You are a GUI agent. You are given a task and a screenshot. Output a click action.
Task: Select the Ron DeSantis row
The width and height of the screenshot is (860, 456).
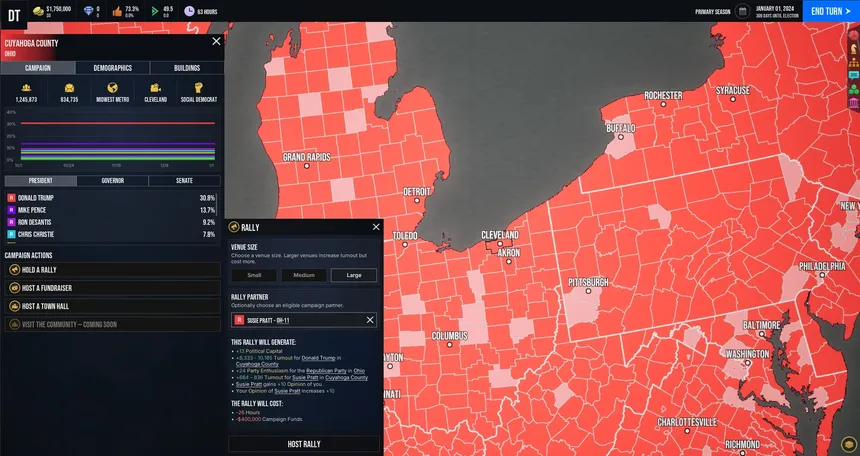pyautogui.click(x=111, y=222)
